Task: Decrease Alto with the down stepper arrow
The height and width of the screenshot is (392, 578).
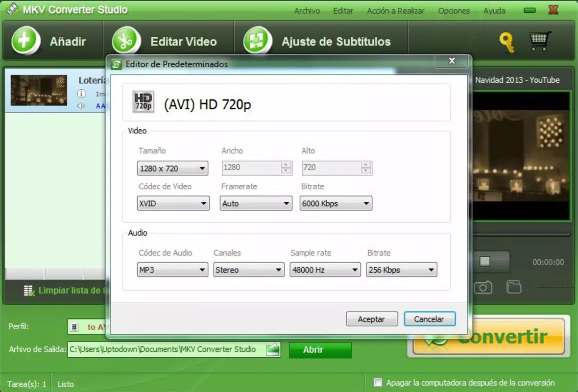Action: click(366, 171)
